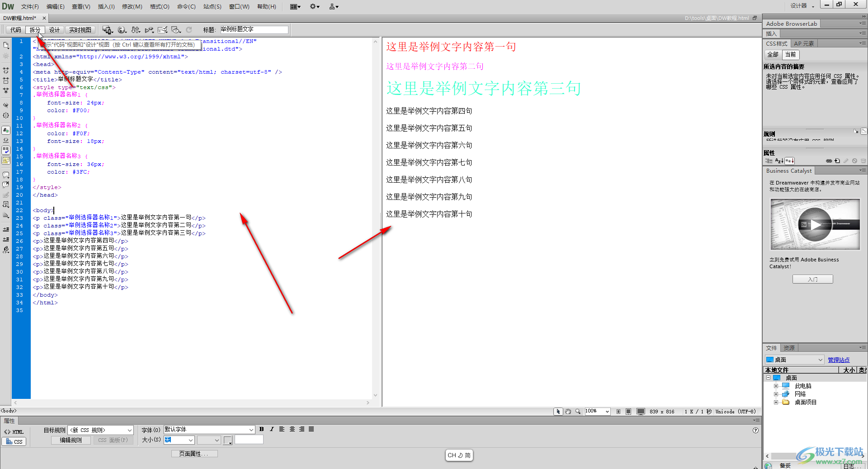Switch to the AP 元素 tab
Image resolution: width=868 pixels, height=469 pixels.
pyautogui.click(x=804, y=44)
